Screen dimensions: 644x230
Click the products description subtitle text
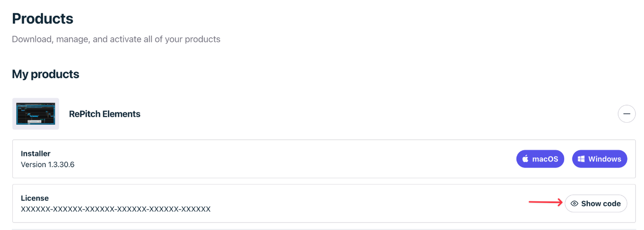116,39
